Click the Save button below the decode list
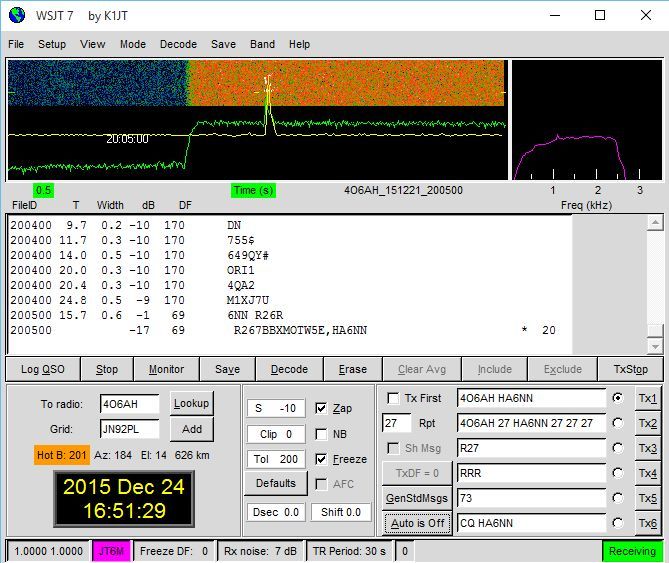The width and height of the screenshot is (669, 563). tap(227, 369)
